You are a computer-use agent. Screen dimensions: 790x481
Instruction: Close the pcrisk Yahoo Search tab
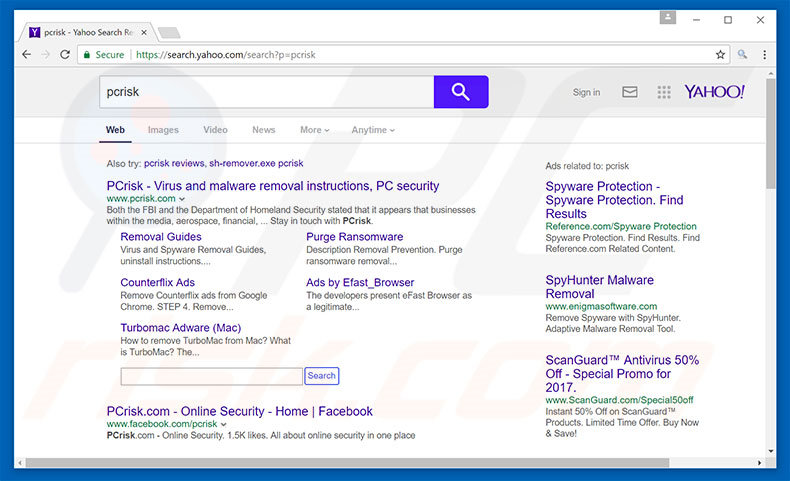coord(144,32)
